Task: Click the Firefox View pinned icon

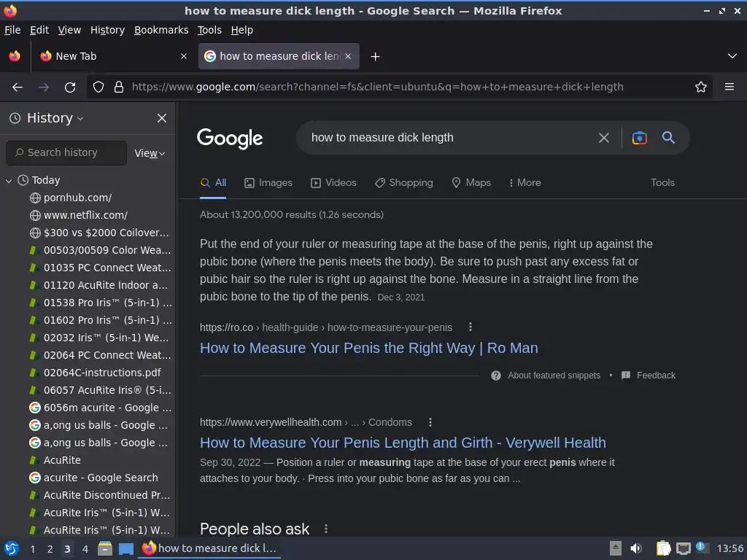Action: (15, 56)
